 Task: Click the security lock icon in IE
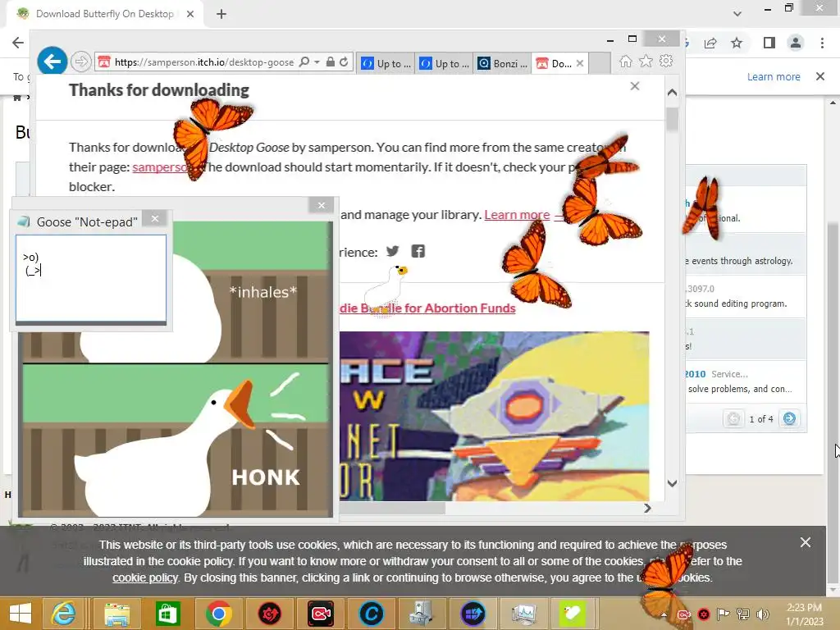pyautogui.click(x=331, y=62)
